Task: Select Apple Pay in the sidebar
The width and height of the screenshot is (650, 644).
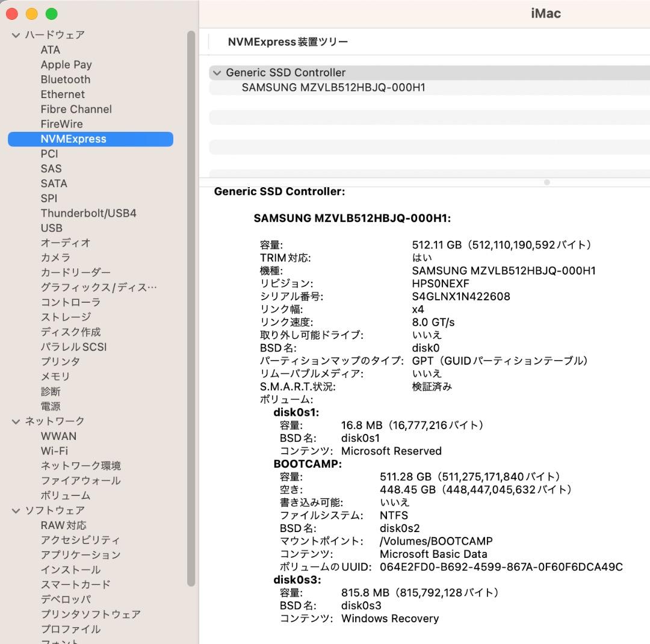Action: (66, 64)
